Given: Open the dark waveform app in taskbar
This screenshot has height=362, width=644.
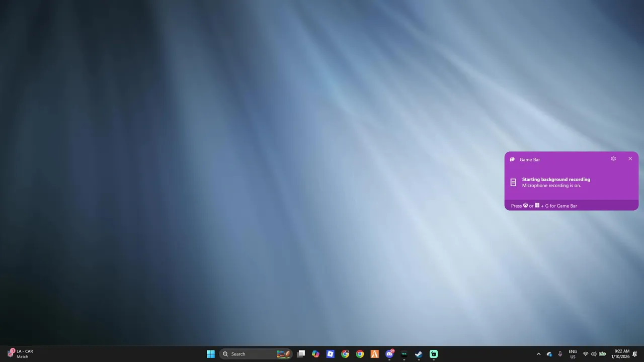Looking at the screenshot, I should pos(404,354).
